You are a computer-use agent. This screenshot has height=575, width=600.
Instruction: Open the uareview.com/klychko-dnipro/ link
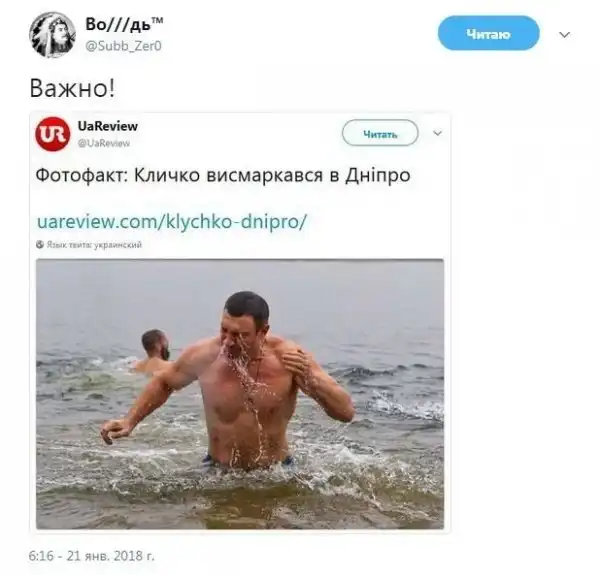coord(172,221)
